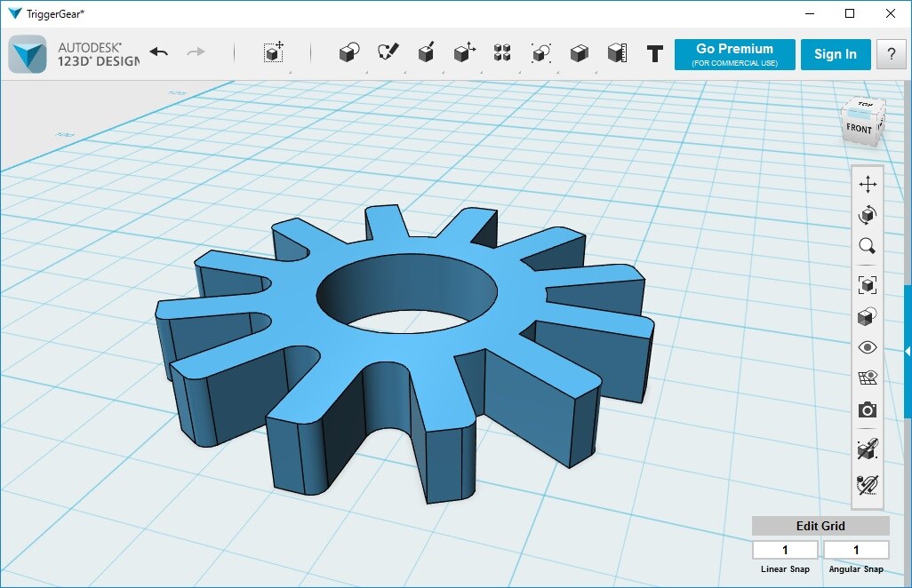Click the Go Premium button
Viewport: 912px width, 588px height.
tap(734, 54)
